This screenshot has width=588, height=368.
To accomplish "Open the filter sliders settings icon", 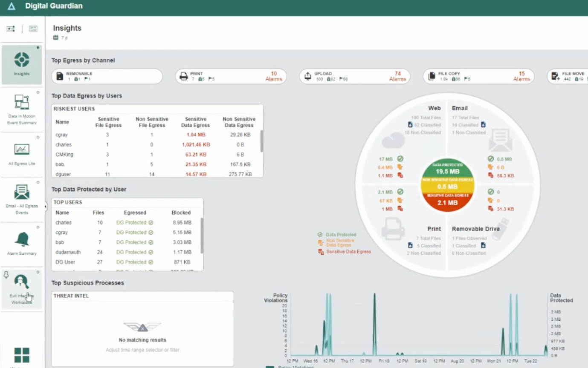I will click(11, 29).
